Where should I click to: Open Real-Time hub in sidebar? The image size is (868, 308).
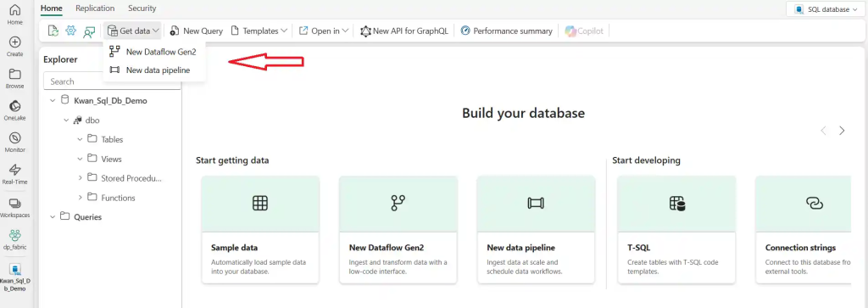click(15, 174)
